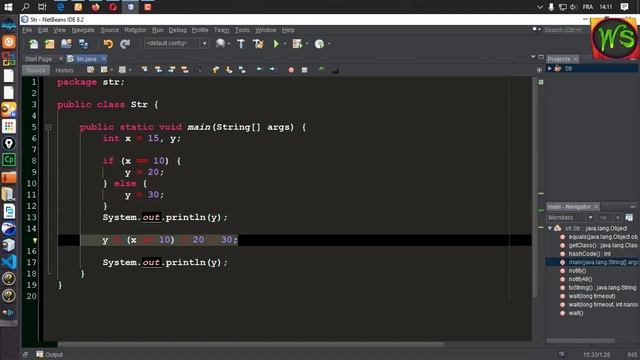
Task: Click the Navigator filter icon beside dropdowns
Action: (x=629, y=218)
